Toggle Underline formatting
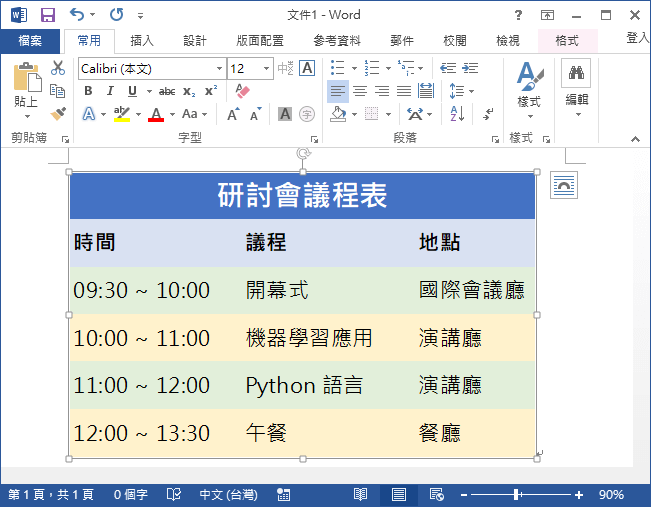Viewport: 651px width, 507px height. pyautogui.click(x=132, y=91)
